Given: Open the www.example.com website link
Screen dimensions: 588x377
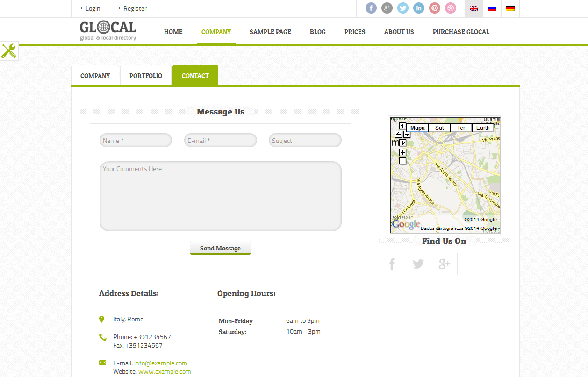Looking at the screenshot, I should pos(164,371).
